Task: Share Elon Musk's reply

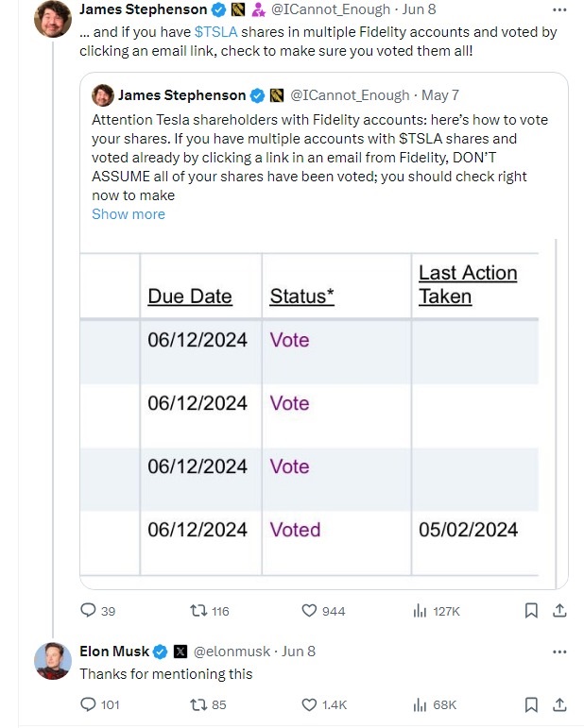Action: 558,704
